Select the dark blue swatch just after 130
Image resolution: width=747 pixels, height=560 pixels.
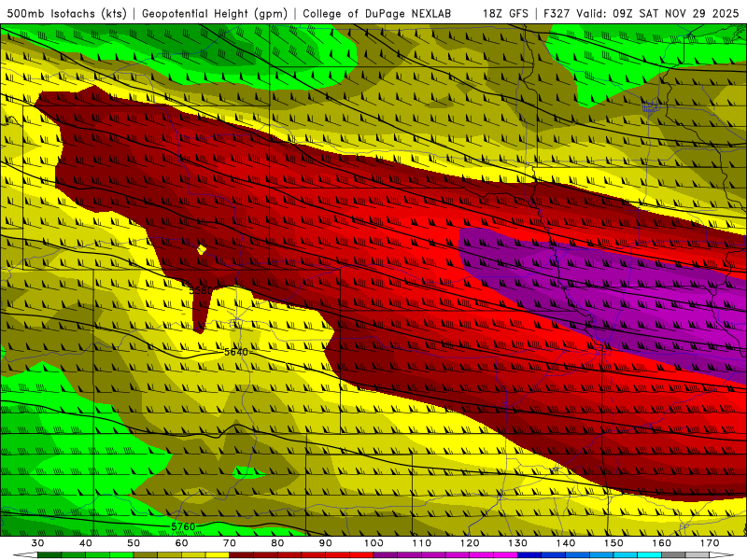coord(529,555)
